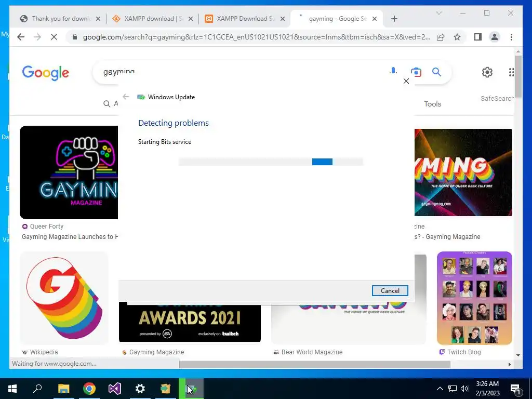The image size is (532, 399).
Task: Go back in the troubleshooter wizard
Action: (126, 97)
